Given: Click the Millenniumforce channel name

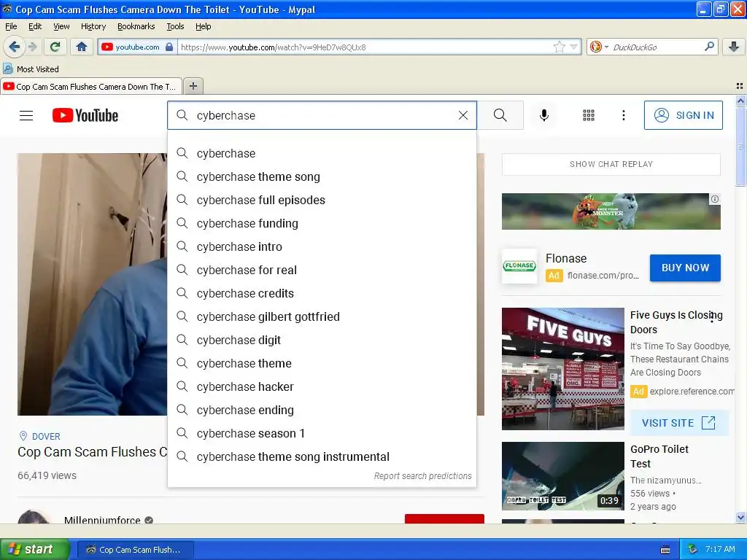Looking at the screenshot, I should tap(102, 520).
